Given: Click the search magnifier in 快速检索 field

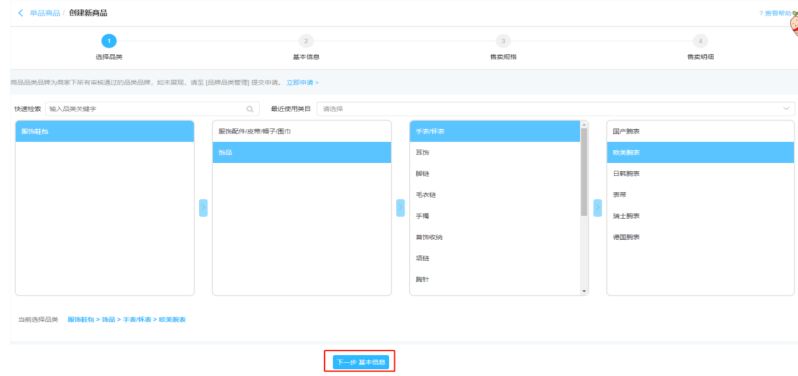Looking at the screenshot, I should tap(250, 109).
